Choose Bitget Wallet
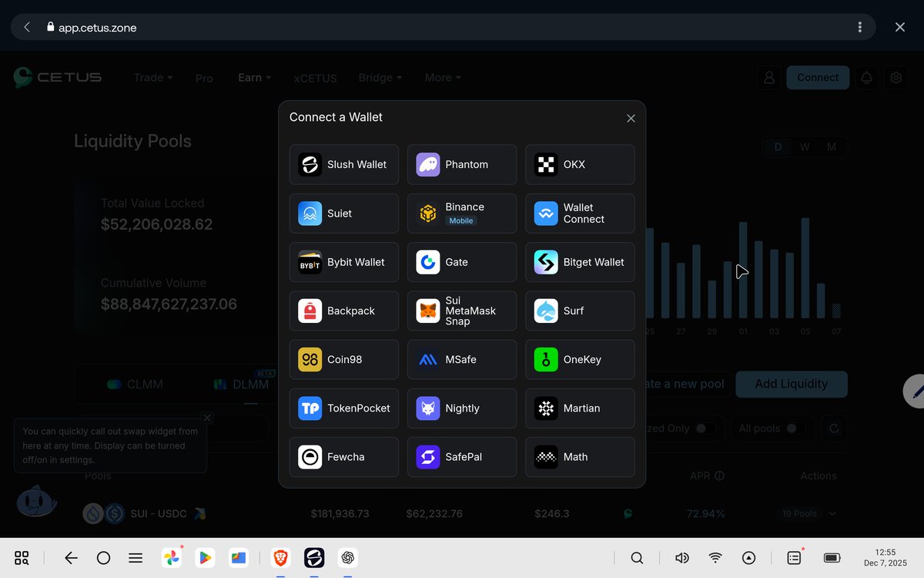Screen dimensions: 924x578 [580, 262]
